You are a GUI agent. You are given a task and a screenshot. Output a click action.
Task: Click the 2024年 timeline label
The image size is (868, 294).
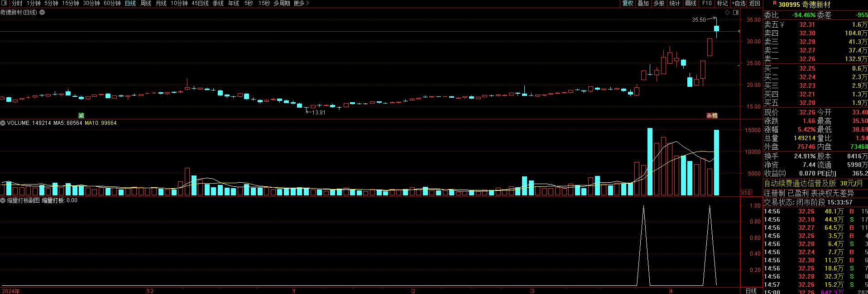(x=10, y=291)
